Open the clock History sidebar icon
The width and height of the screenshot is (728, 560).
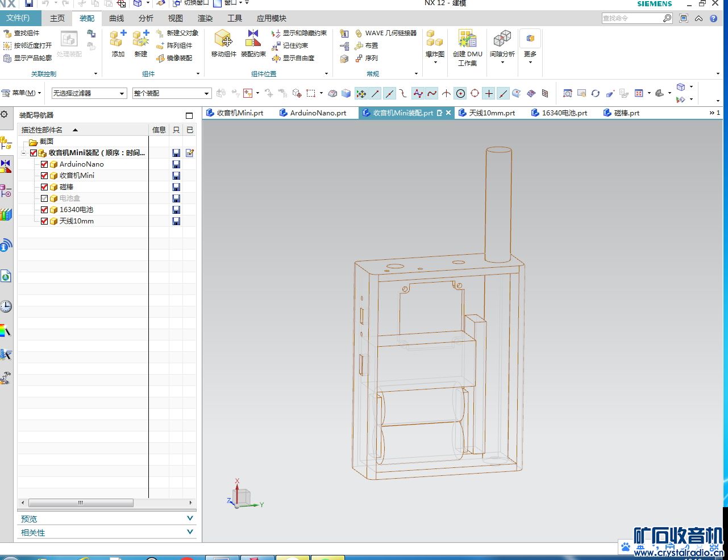click(6, 306)
